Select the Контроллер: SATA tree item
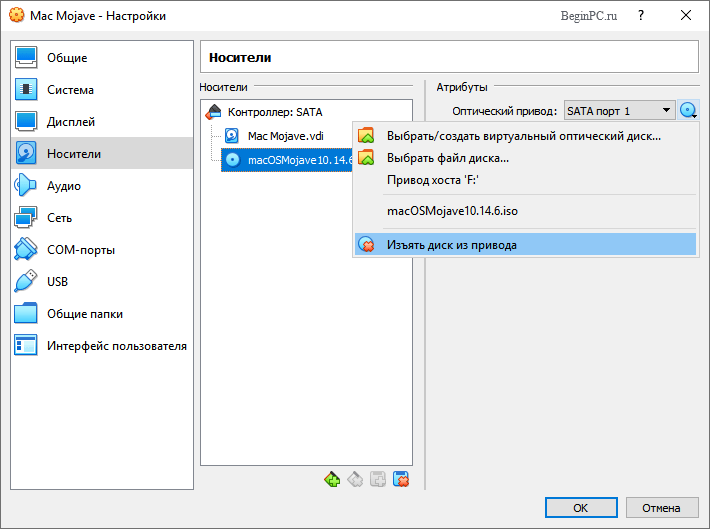 coord(264,112)
